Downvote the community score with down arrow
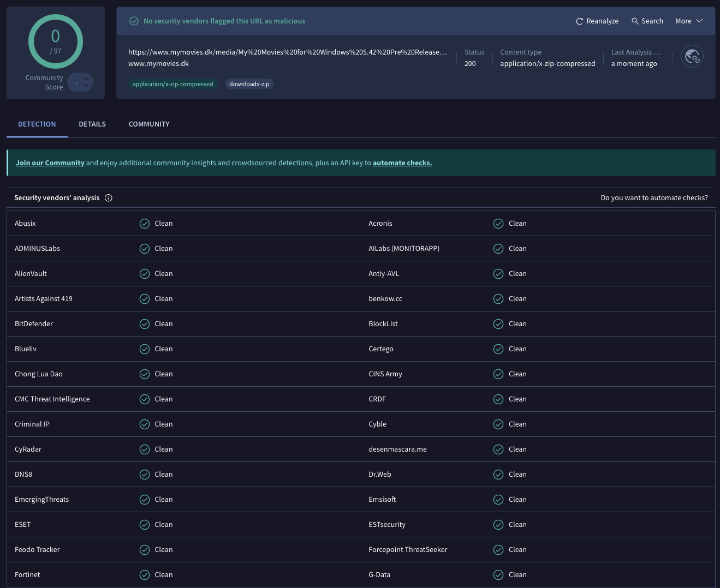This screenshot has width=720, height=588. [x=86, y=86]
